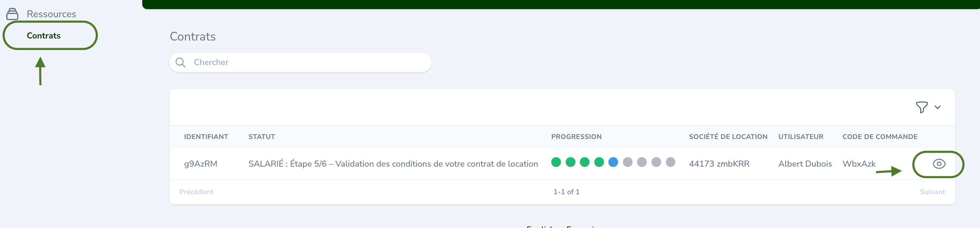Expand the filter dropdown chevron
The height and width of the screenshot is (228, 980).
[x=937, y=107]
